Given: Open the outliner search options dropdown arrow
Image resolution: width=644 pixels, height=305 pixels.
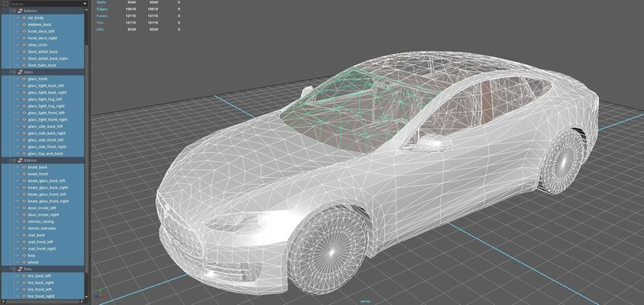Looking at the screenshot, I should pos(85,4).
